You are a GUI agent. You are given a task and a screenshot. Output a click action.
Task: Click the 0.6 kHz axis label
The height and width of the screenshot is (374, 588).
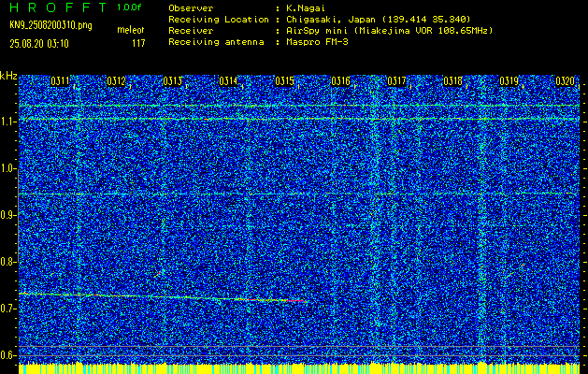point(7,355)
